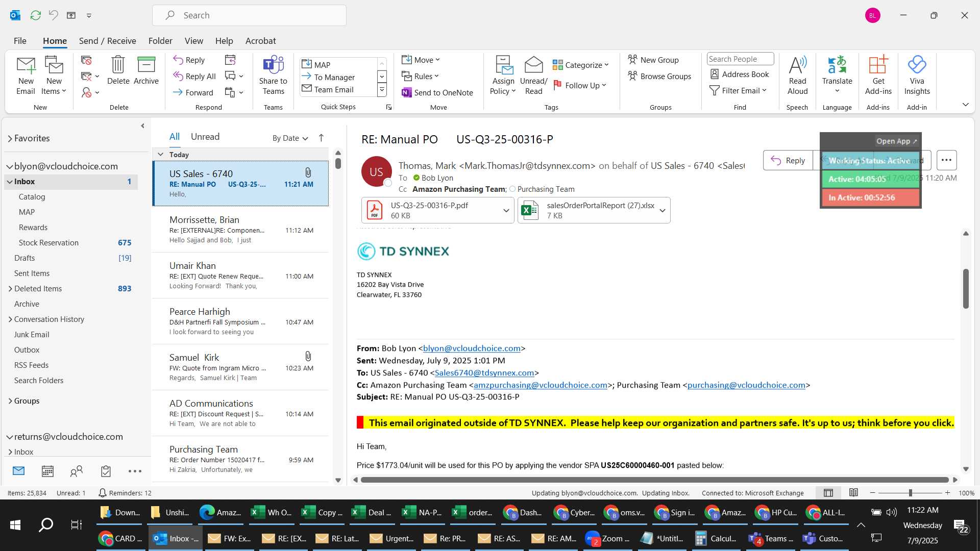This screenshot has height=551, width=980.
Task: Click Reply in the ribbon
Action: [189, 60]
